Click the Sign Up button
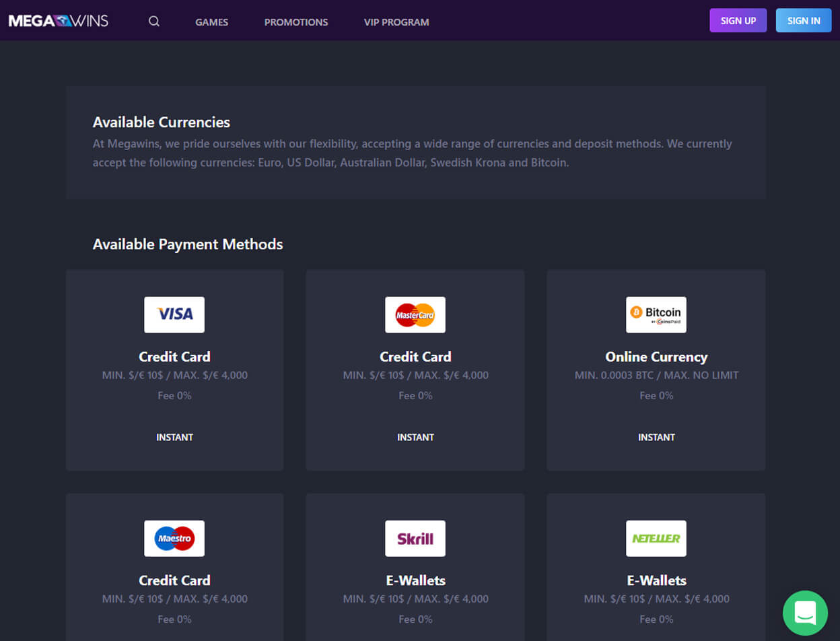Viewport: 840px width, 641px height. tap(738, 20)
